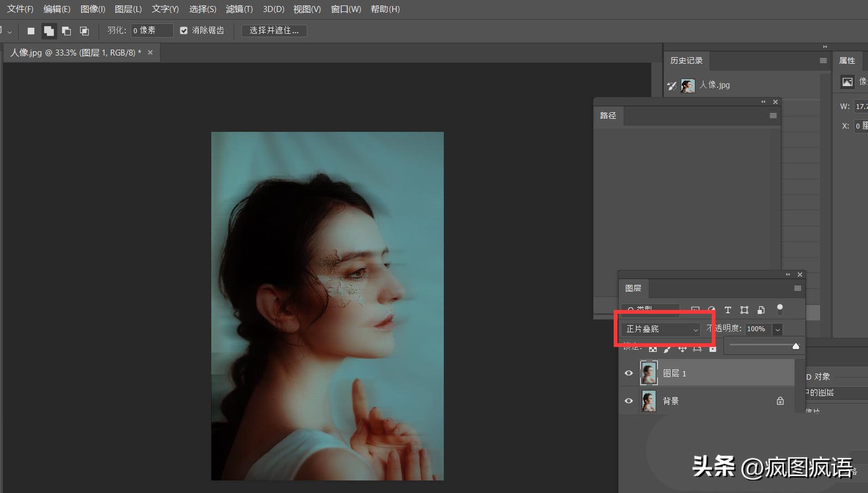The width and height of the screenshot is (868, 493).
Task: Open the Layers panel menu icon
Action: coord(797,288)
